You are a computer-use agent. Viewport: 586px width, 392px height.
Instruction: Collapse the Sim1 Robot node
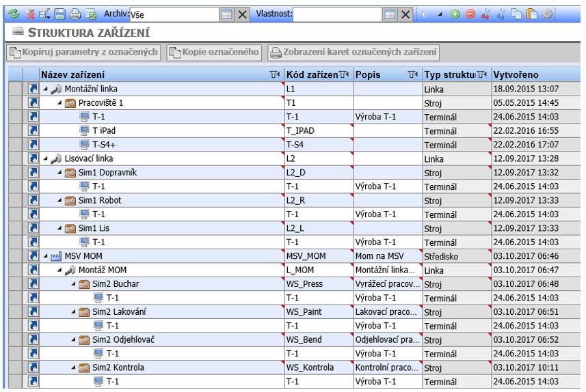click(59, 201)
